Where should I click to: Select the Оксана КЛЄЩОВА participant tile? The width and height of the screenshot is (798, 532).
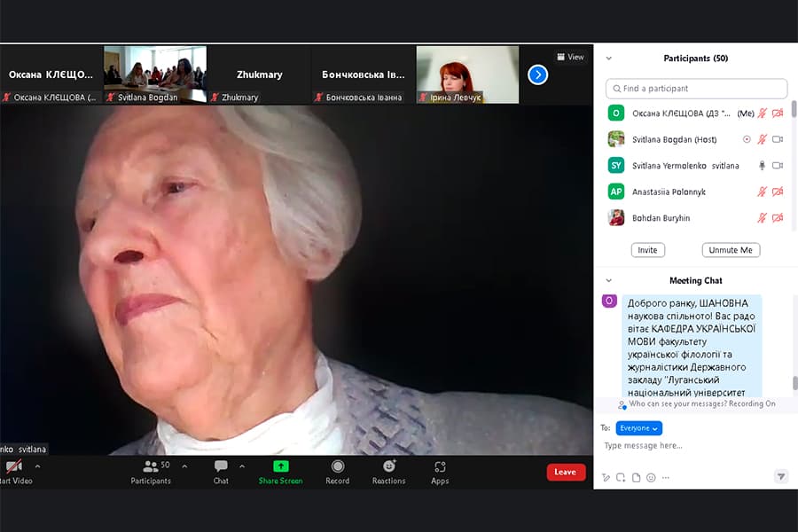tap(51, 74)
